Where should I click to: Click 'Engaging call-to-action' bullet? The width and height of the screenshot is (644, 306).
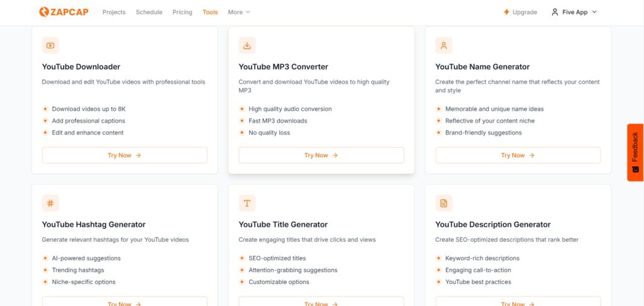(478, 270)
